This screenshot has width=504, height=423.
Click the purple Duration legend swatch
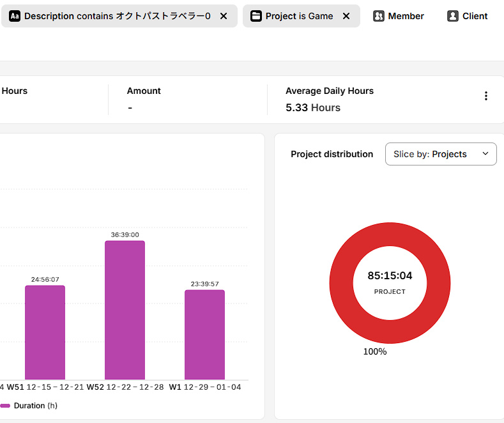tap(5, 406)
